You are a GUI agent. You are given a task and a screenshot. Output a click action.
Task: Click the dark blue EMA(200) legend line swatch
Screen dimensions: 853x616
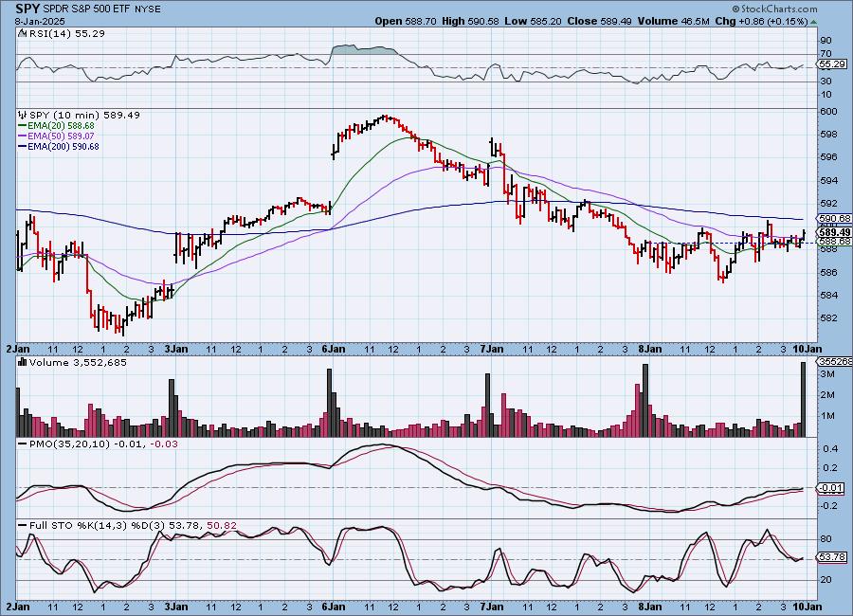[x=23, y=146]
